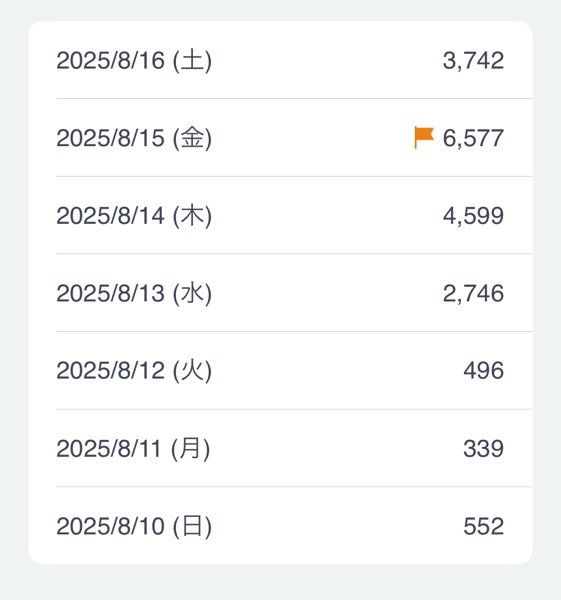Click the 3,742 step count value
Viewport: 561px width, 600px height.
coord(473,60)
